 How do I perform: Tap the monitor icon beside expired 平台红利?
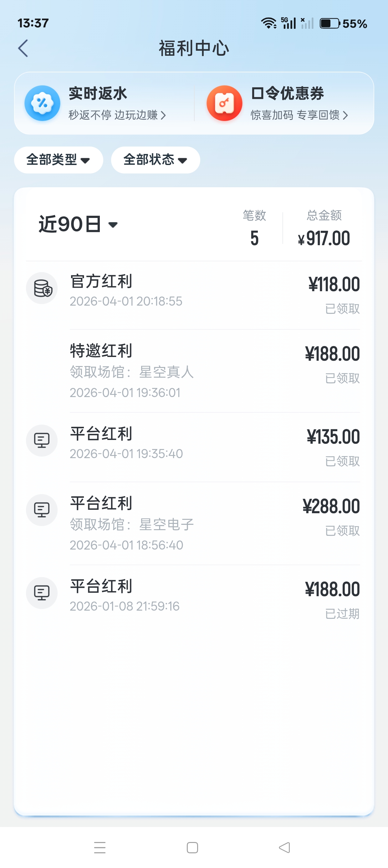pyautogui.click(x=42, y=593)
